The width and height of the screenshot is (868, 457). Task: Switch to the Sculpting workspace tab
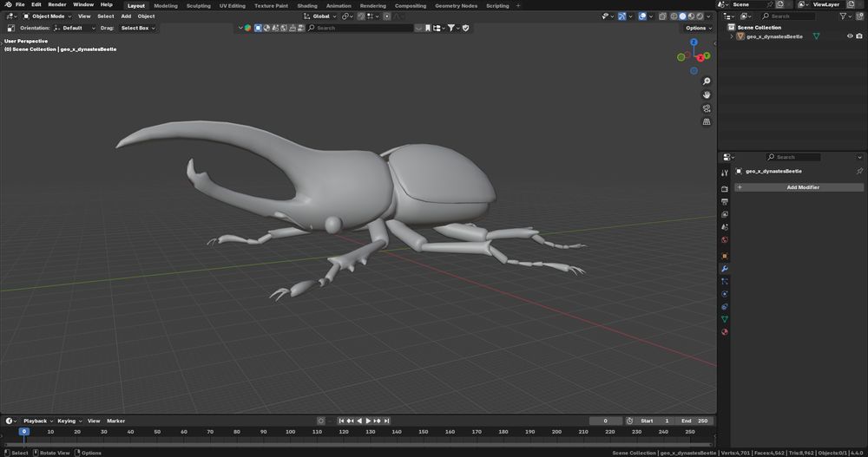198,5
